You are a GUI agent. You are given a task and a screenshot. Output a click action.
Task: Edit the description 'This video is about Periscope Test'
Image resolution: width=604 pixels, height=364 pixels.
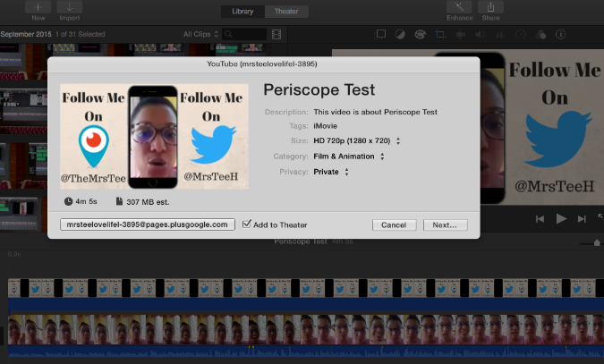click(x=375, y=112)
